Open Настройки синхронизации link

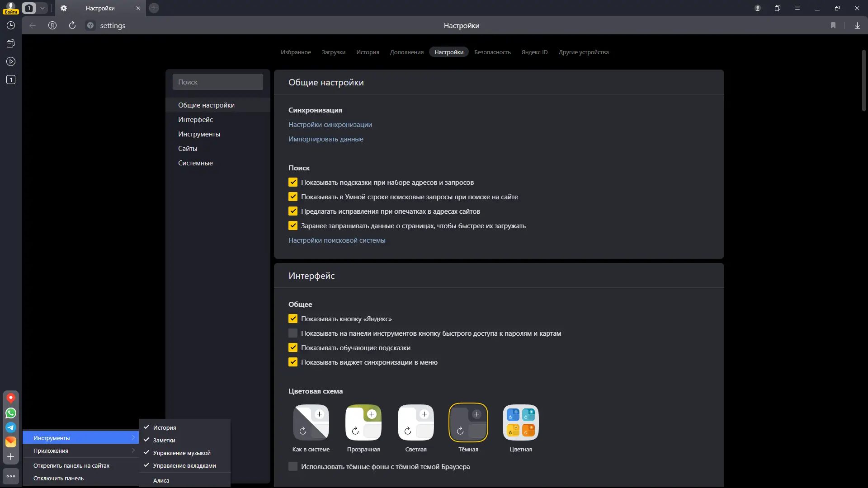(x=330, y=125)
